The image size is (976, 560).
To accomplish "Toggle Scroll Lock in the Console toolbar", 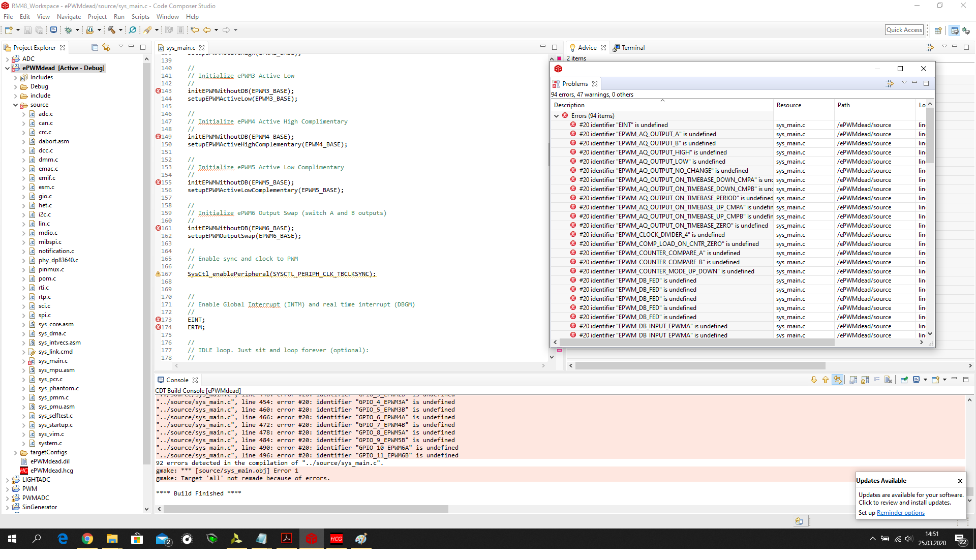I will pyautogui.click(x=865, y=380).
